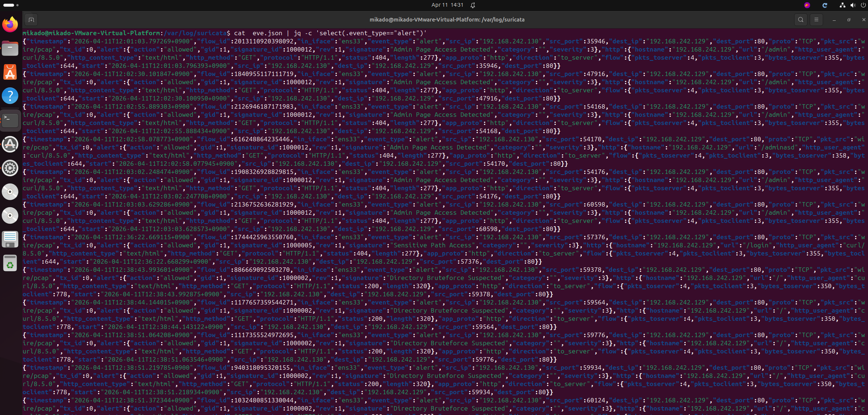Open the system volume indicator
The height and width of the screenshot is (415, 868).
point(853,5)
